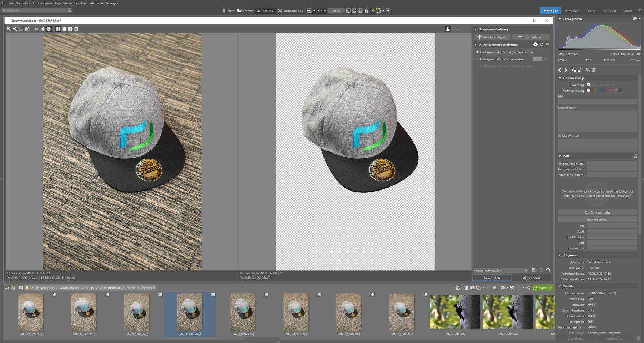This screenshot has width=644, height=343.
Task: Click the Filter hinzufügen button
Action: [492, 37]
